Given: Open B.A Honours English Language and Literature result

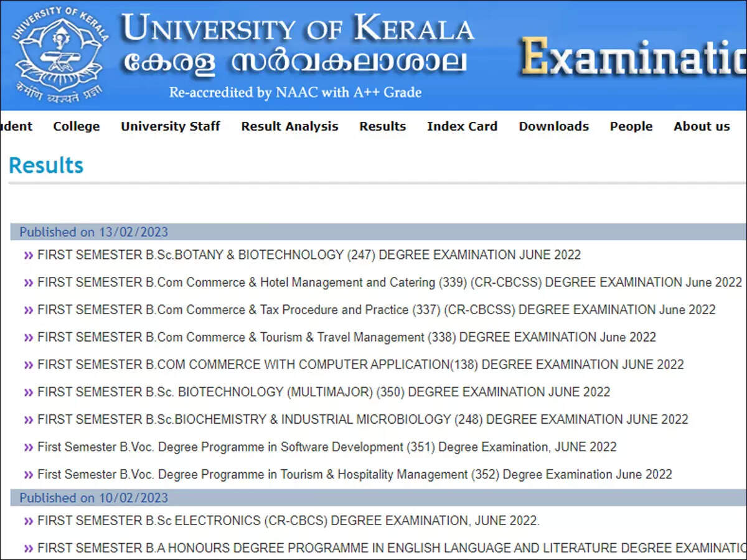Looking at the screenshot, I should coord(392,548).
